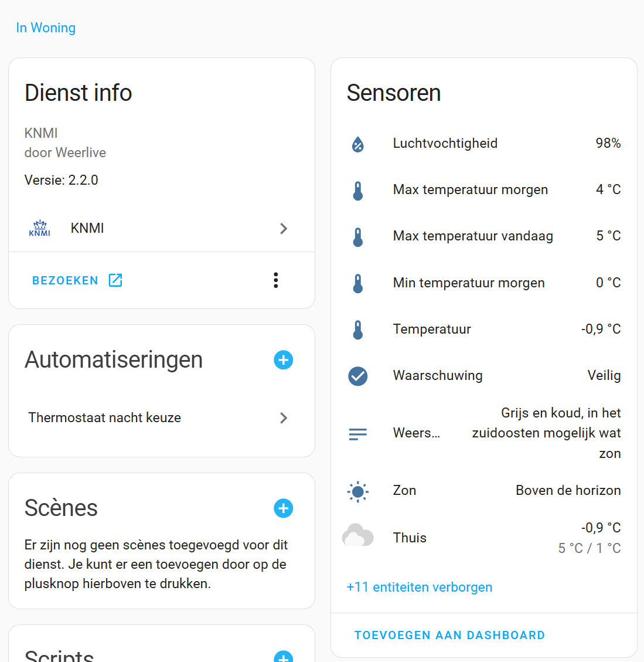Open the Luchtvochtigheid sensor entry

(484, 143)
